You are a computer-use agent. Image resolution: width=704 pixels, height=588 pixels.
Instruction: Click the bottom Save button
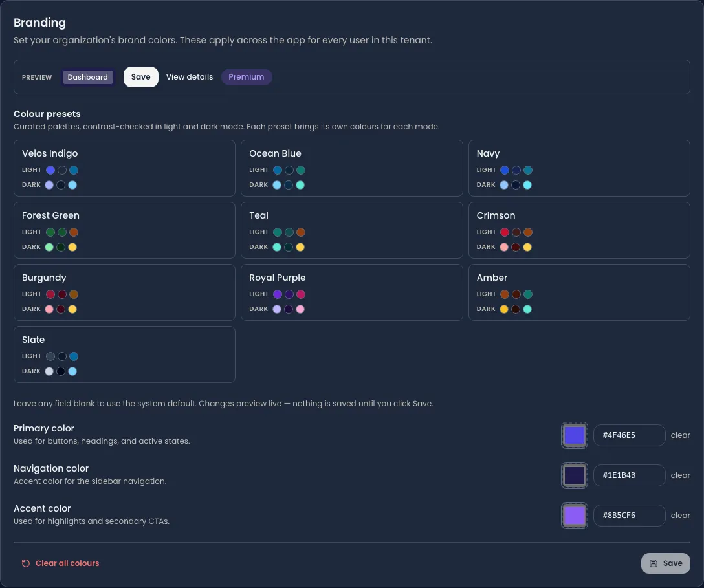665,563
